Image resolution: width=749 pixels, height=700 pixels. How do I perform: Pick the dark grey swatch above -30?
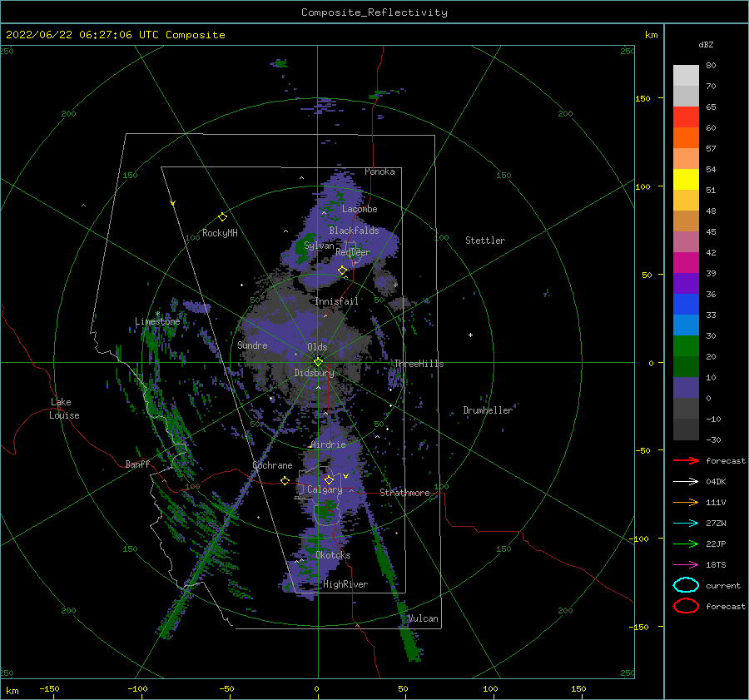point(686,429)
